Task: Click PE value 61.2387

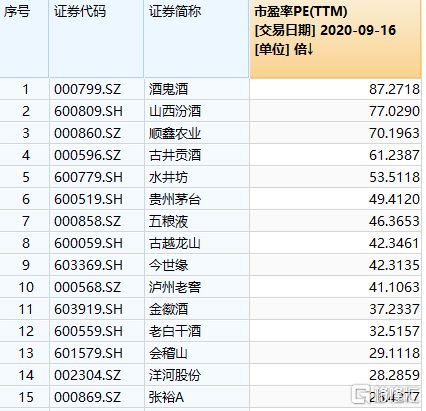Action: pyautogui.click(x=394, y=155)
